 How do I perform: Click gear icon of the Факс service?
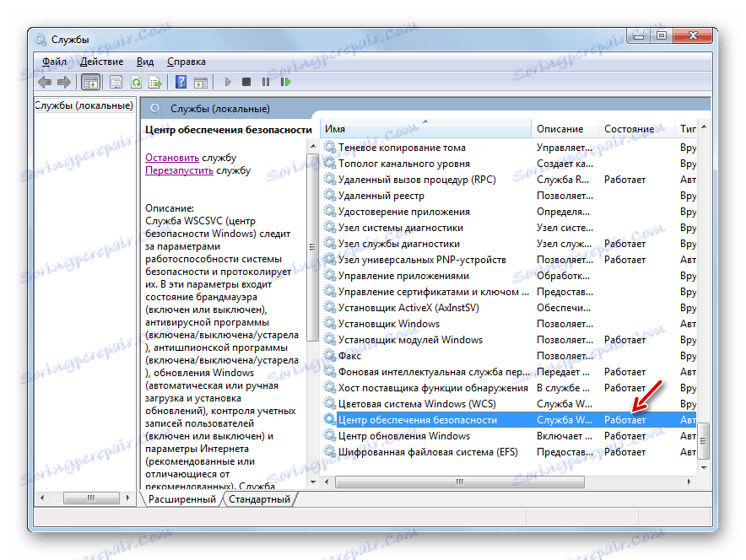330,355
